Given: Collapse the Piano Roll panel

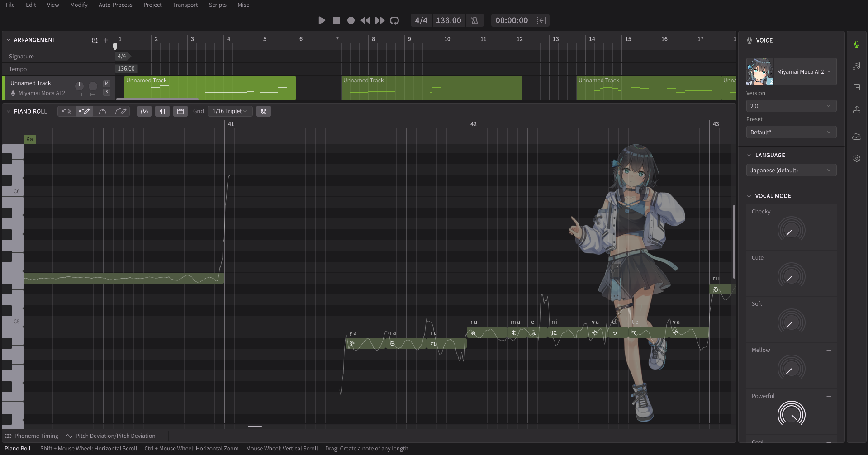Looking at the screenshot, I should point(8,111).
